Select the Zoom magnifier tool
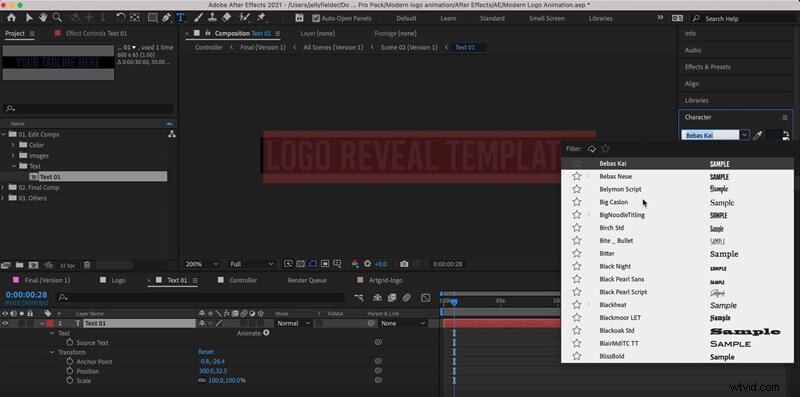This screenshot has height=397, width=800. point(57,18)
